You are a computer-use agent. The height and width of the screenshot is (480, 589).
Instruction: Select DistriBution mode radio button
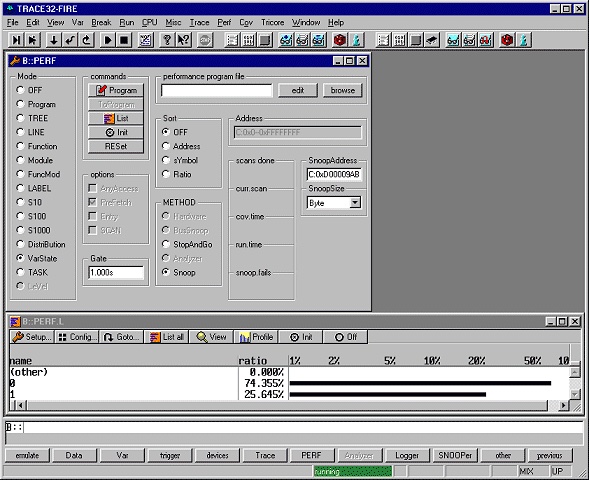click(20, 244)
